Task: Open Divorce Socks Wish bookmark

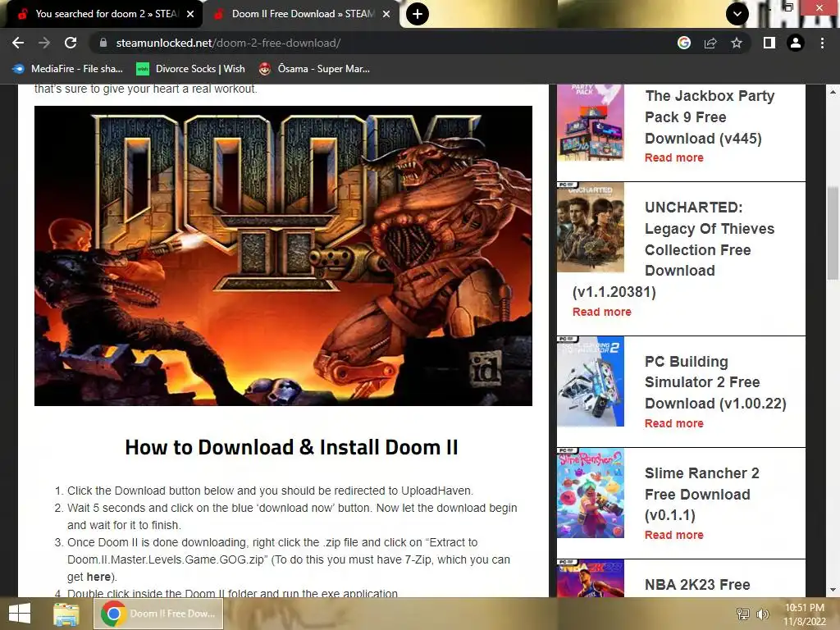Action: (190, 69)
